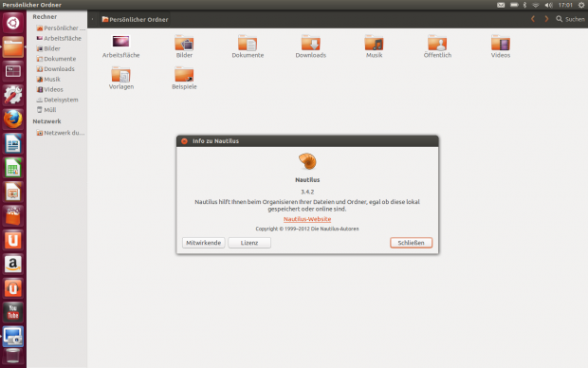Click the Nautilus shell logo in dialog
Viewport: 588px width, 368px height.
[x=307, y=161]
